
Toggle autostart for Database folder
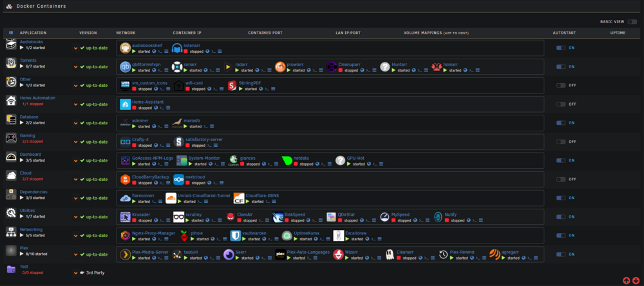[x=561, y=123]
